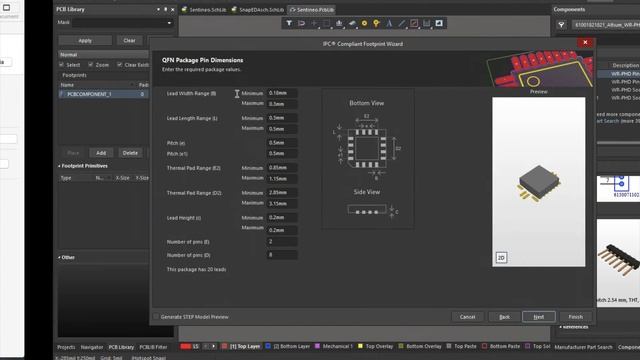Select the move objects cross icon

coord(314,23)
